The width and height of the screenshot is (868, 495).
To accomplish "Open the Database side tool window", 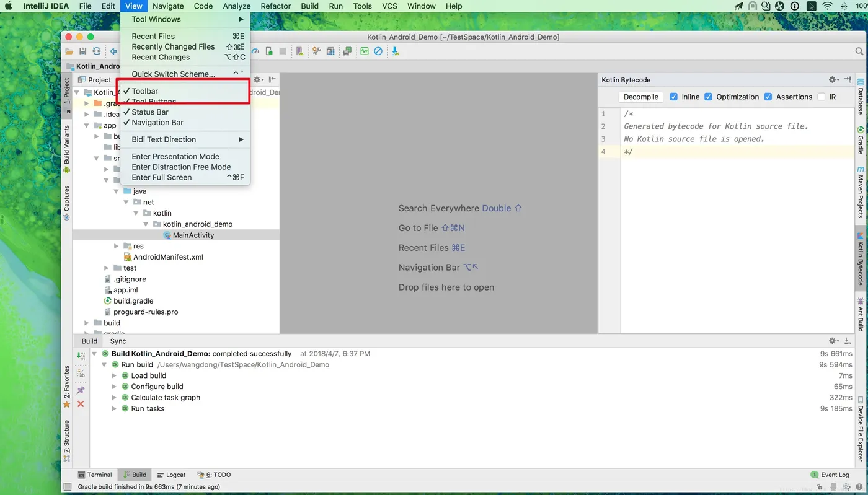I will (x=861, y=97).
